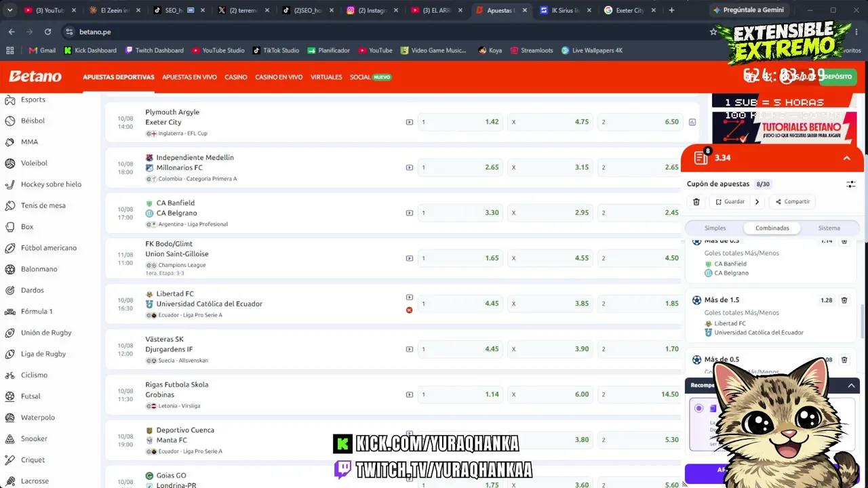The height and width of the screenshot is (488, 868).
Task: Switch to APUESTAS EN VIVO section
Action: pyautogui.click(x=189, y=77)
